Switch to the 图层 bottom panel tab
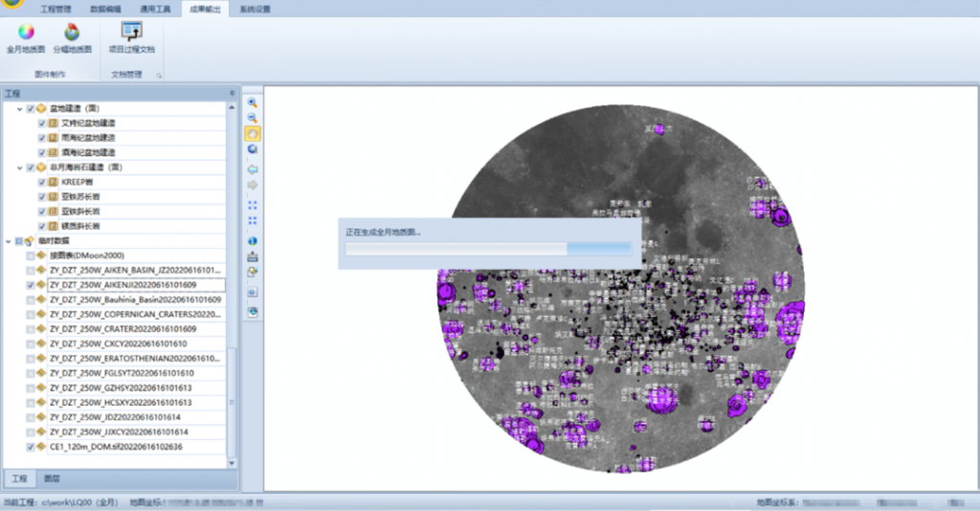Viewport: 980px width, 511px height. 52,478
